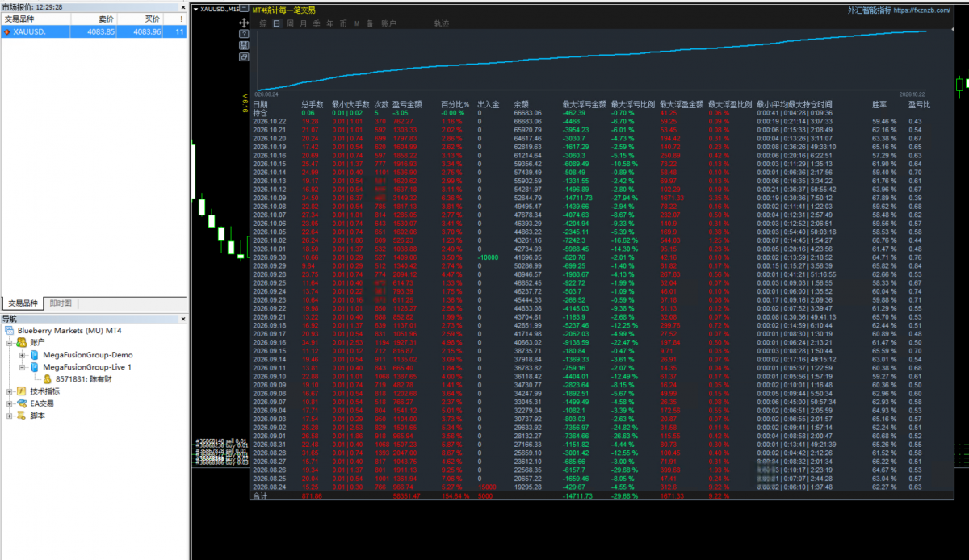Collapse the MegaFusionGroup-Live 1 node
The height and width of the screenshot is (560, 969).
[x=23, y=367]
